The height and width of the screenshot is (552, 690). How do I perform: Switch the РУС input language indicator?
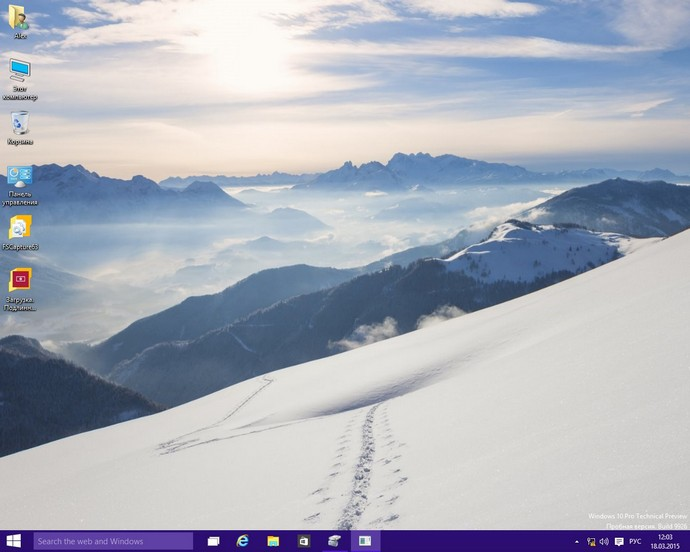[x=635, y=541]
